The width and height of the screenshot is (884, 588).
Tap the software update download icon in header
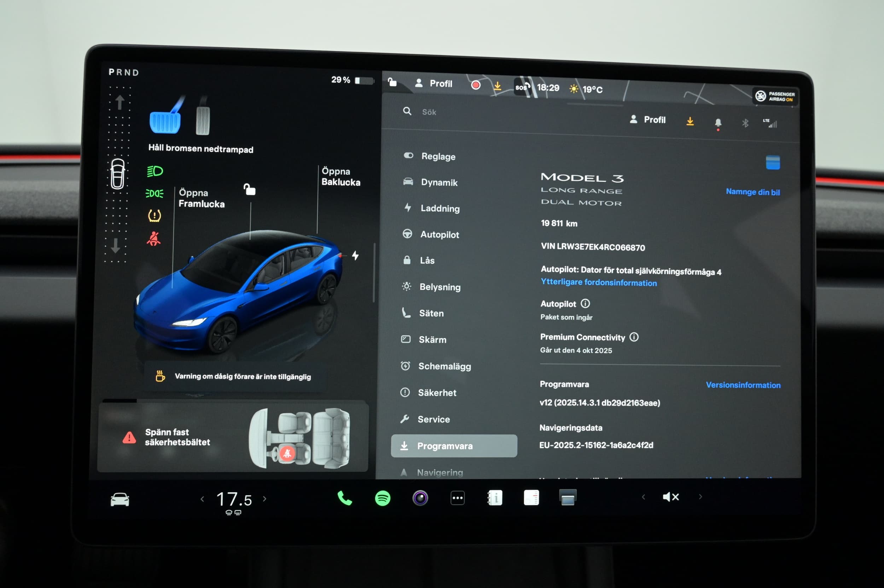(x=690, y=121)
